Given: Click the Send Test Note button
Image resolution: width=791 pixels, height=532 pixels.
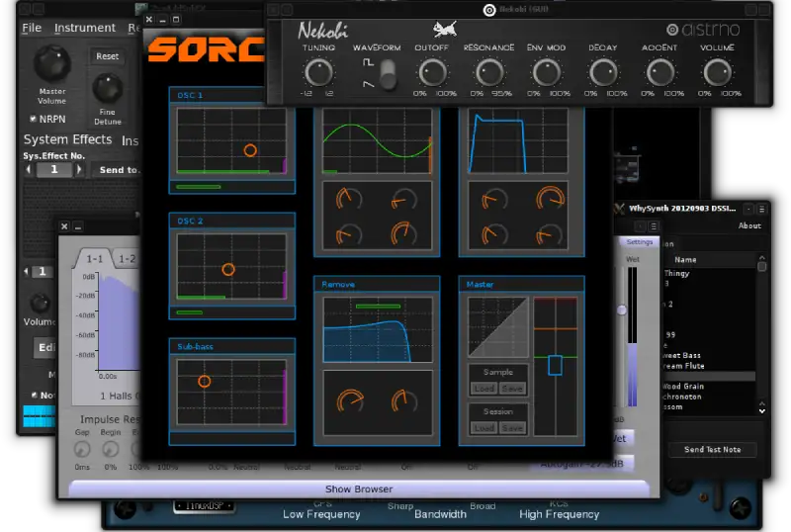Looking at the screenshot, I should coord(712,449).
